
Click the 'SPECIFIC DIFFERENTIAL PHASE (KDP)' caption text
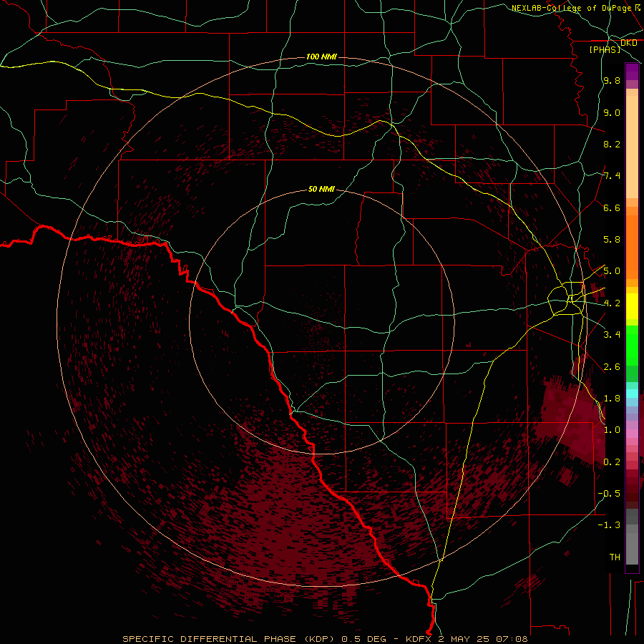[230, 639]
